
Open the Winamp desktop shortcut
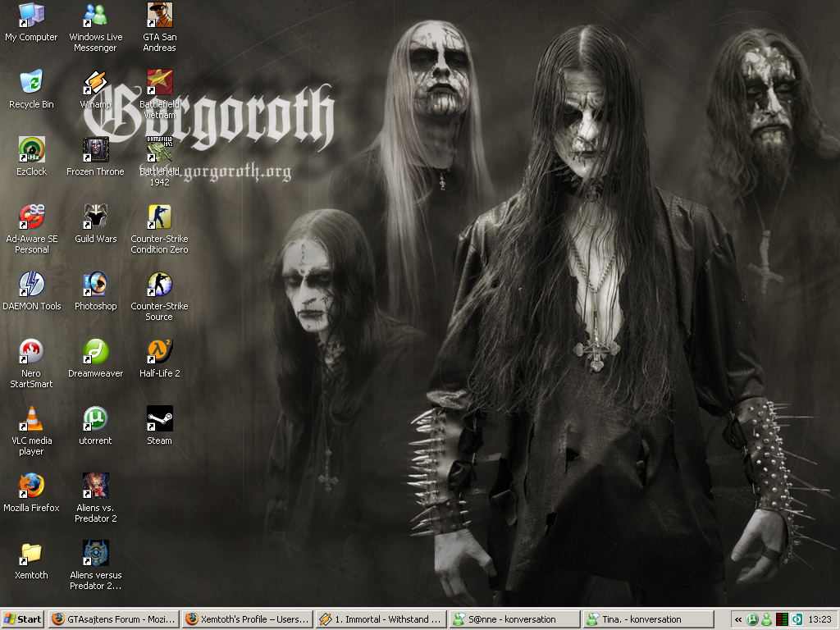96,82
